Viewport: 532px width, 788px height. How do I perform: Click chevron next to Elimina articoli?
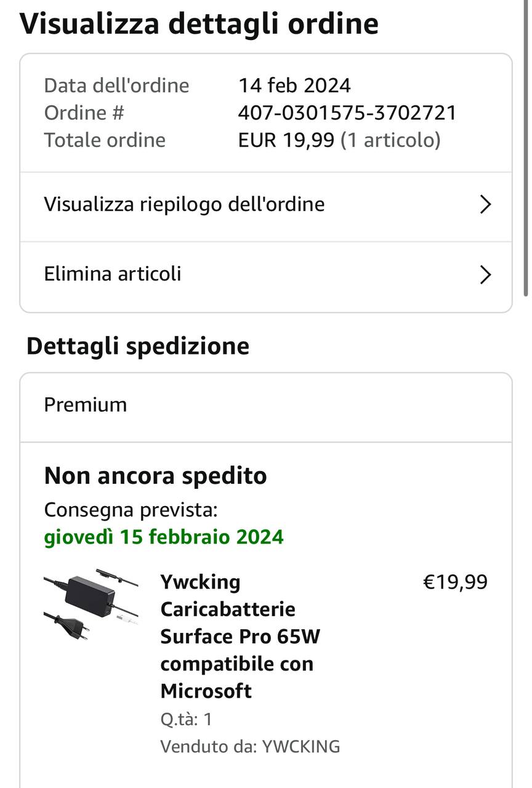pos(485,275)
